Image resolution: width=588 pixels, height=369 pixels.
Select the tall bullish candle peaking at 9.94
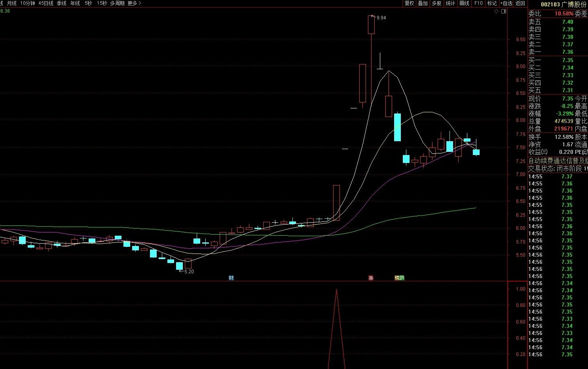371,25
